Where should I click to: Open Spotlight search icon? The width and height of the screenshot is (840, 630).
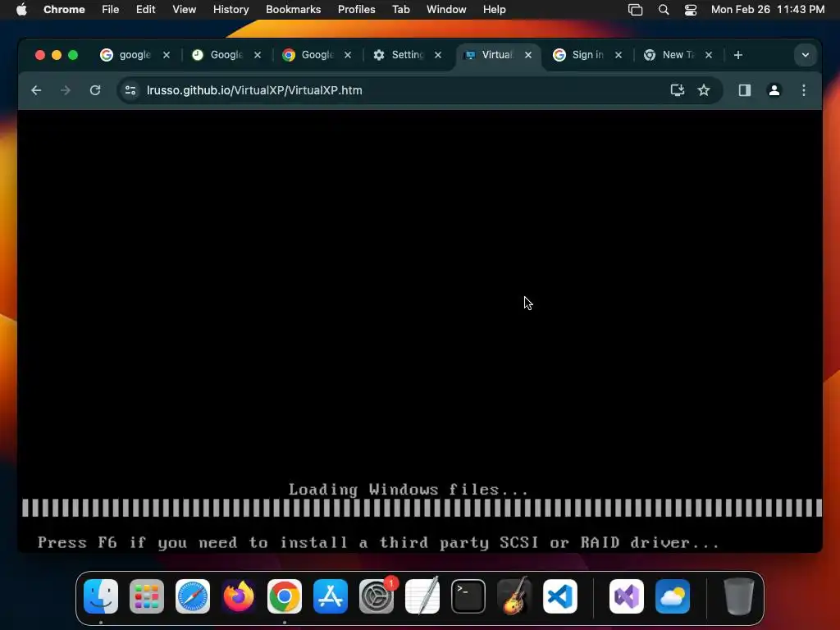(663, 10)
